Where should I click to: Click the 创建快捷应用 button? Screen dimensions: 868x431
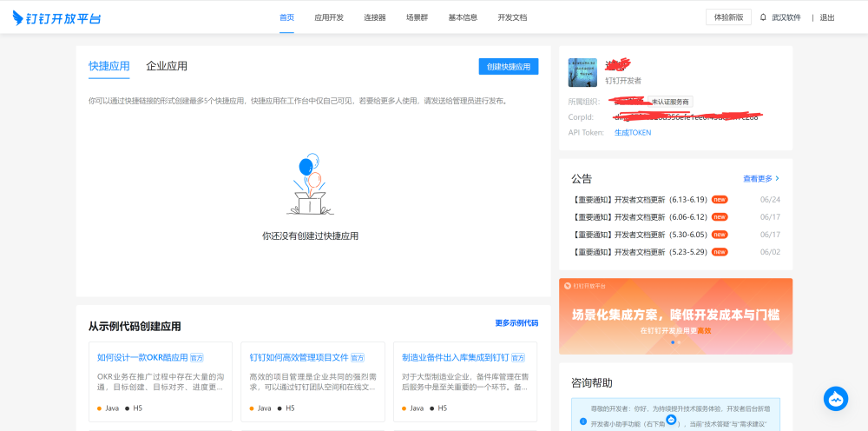coord(509,67)
